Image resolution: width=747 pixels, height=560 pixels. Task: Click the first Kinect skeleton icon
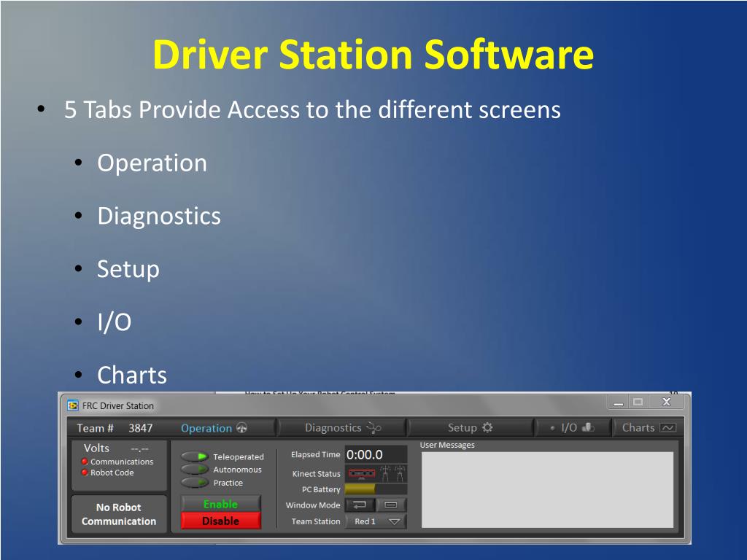click(385, 473)
